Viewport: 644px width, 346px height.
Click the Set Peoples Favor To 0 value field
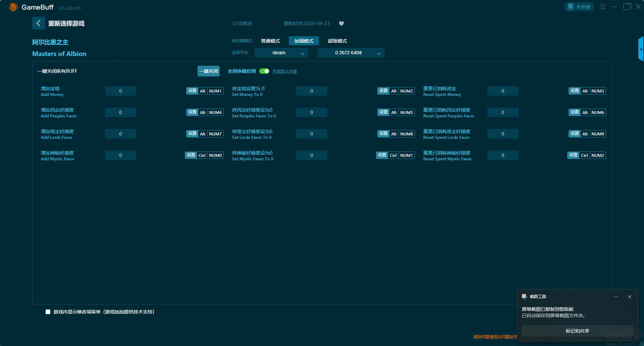(312, 112)
